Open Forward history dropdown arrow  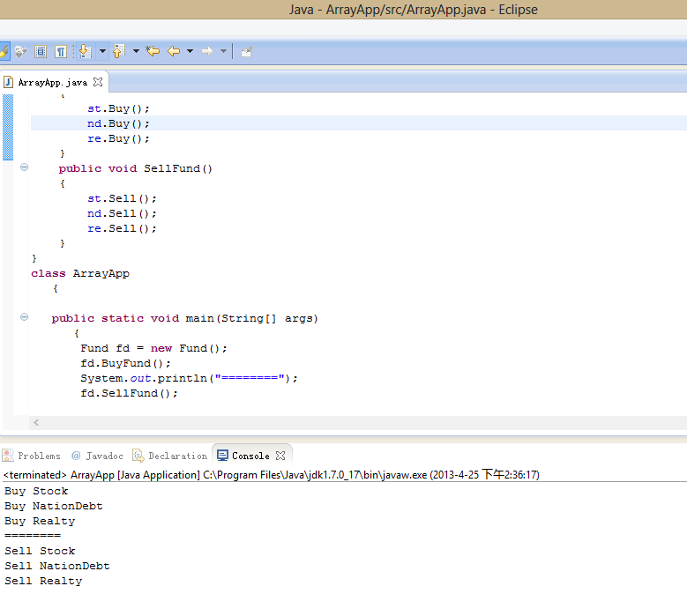(223, 51)
